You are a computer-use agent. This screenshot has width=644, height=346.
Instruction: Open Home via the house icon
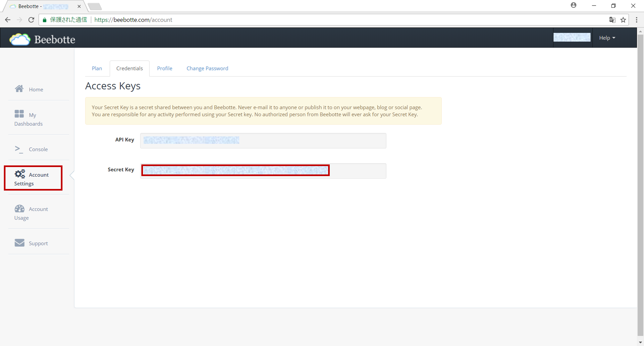[x=19, y=89]
